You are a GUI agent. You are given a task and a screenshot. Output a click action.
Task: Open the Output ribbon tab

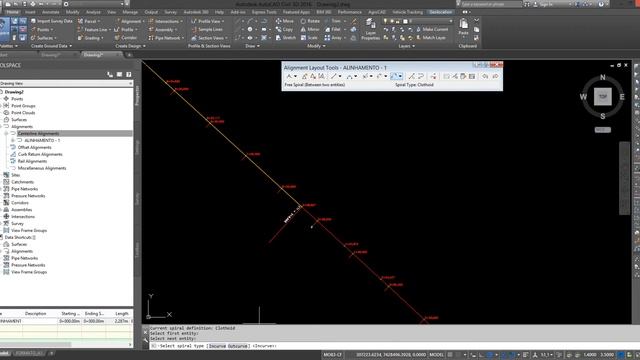pos(151,12)
